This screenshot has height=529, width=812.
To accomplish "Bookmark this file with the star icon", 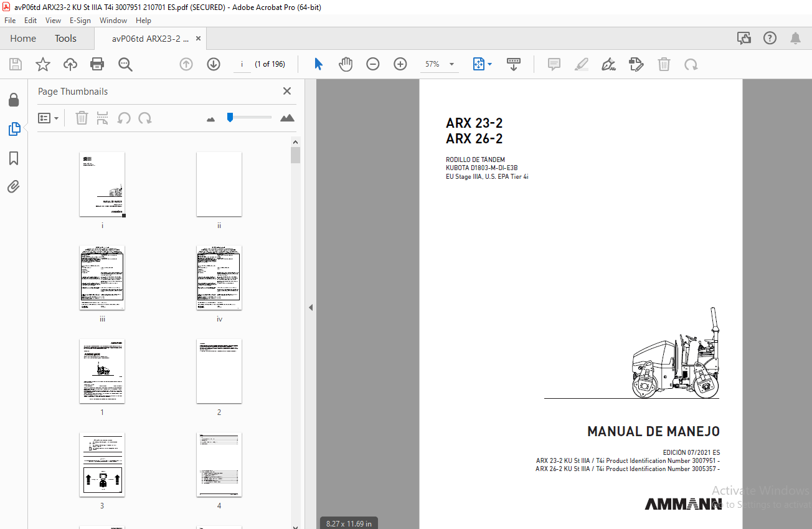I will (x=43, y=64).
